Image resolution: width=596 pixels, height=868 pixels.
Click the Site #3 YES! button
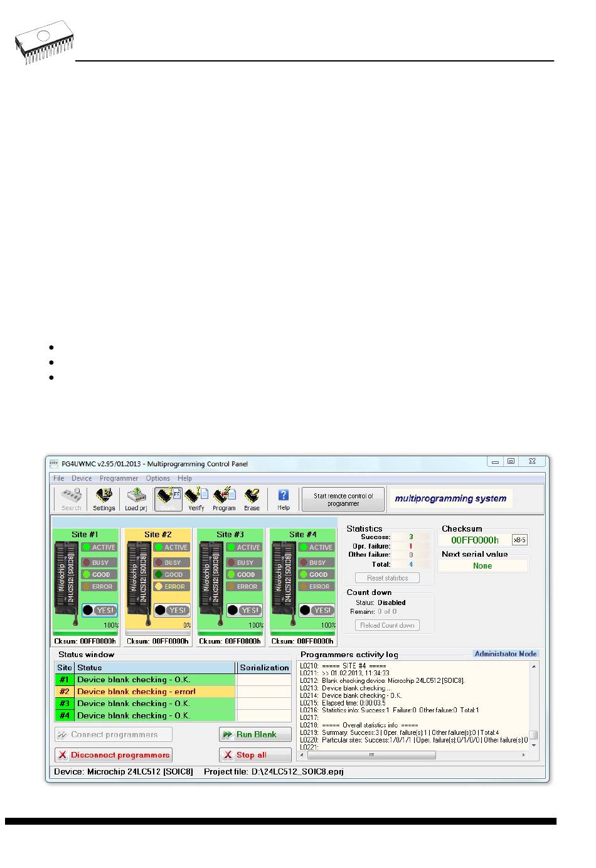pyautogui.click(x=244, y=610)
